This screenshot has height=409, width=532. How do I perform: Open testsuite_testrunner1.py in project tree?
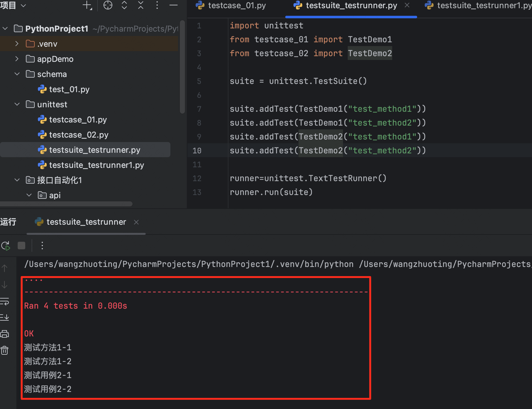coord(91,165)
